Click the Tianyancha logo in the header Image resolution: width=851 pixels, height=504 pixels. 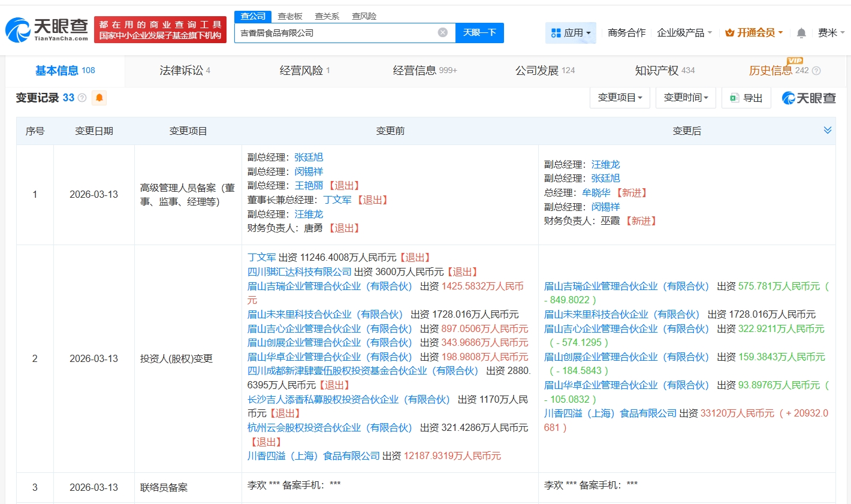[x=47, y=30]
